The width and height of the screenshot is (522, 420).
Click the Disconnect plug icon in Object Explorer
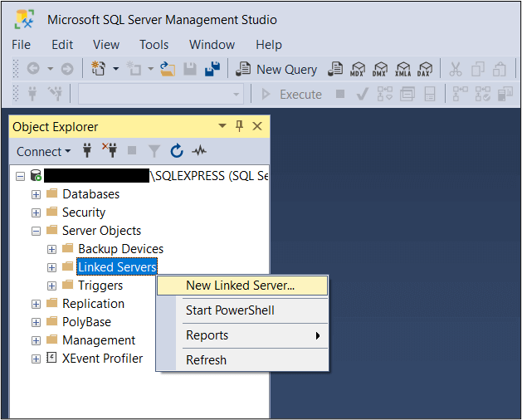pos(110,151)
